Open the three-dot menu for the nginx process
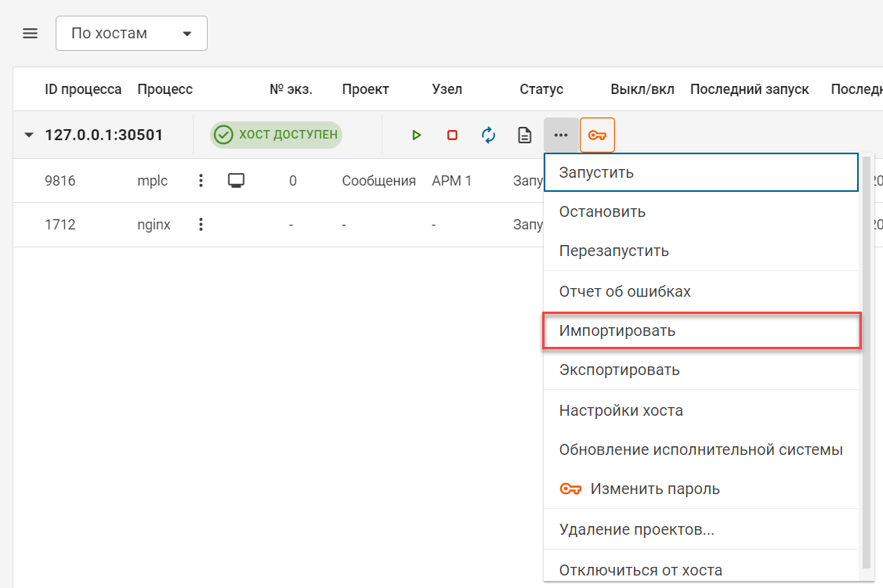 pos(201,225)
